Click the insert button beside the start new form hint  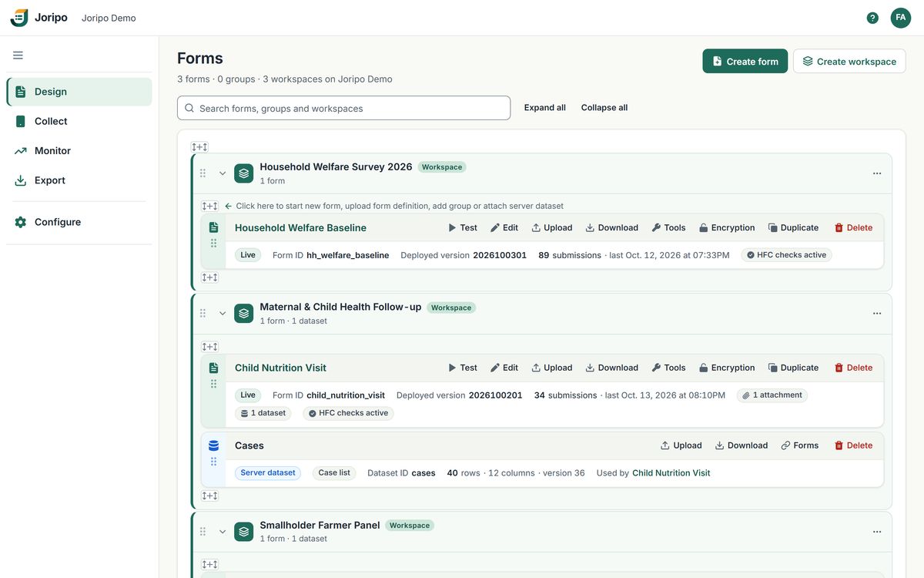click(209, 206)
